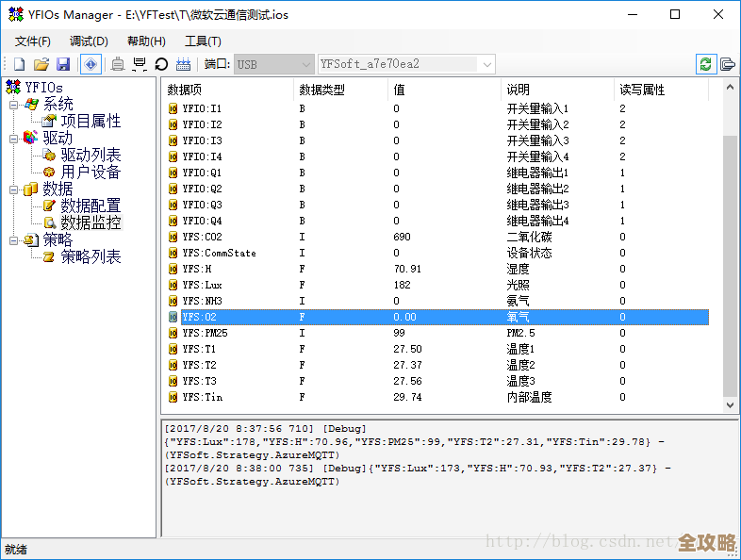This screenshot has height=560, width=741.
Task: Click the device upload toolbar icon
Action: click(140, 64)
